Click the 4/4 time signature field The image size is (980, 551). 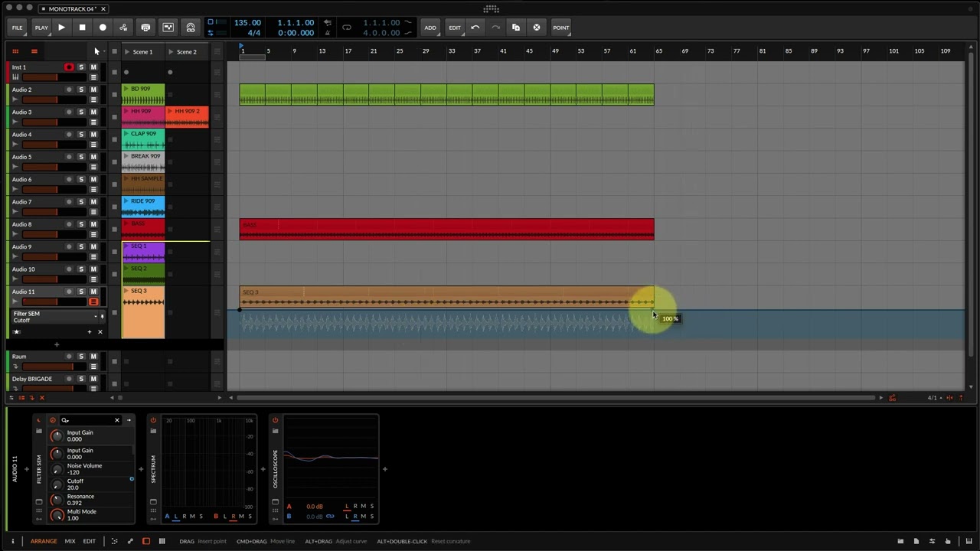coord(254,33)
